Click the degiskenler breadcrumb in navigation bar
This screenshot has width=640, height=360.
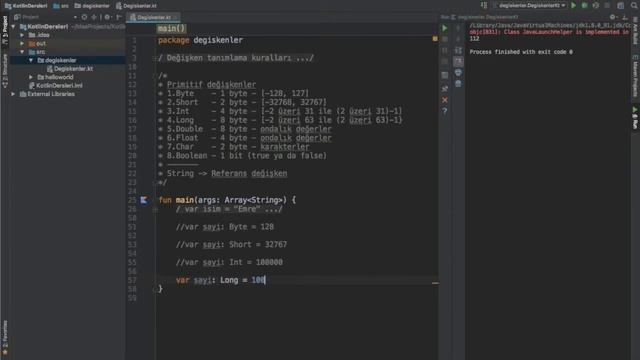[x=92, y=6]
